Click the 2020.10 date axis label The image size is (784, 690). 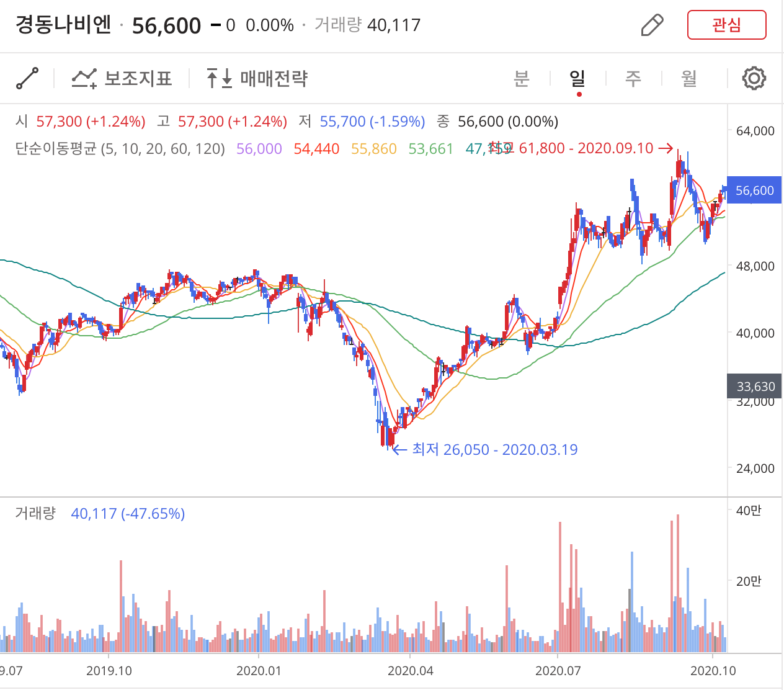[x=713, y=671]
